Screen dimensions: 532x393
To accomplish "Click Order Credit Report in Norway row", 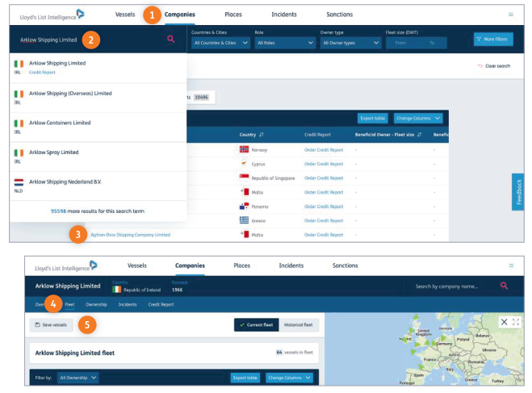I will click(324, 150).
